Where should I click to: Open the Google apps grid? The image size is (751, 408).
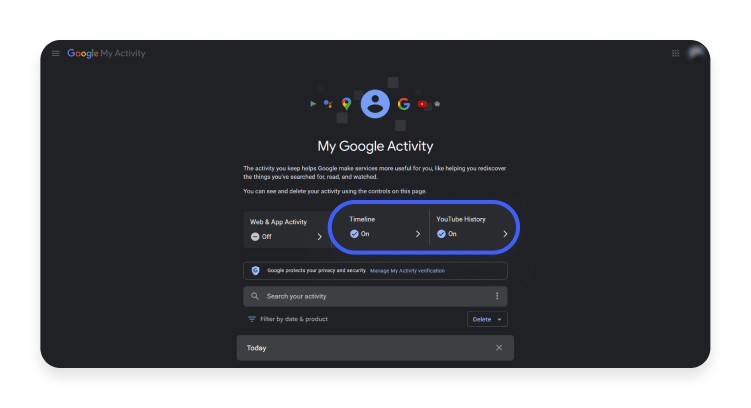point(675,53)
